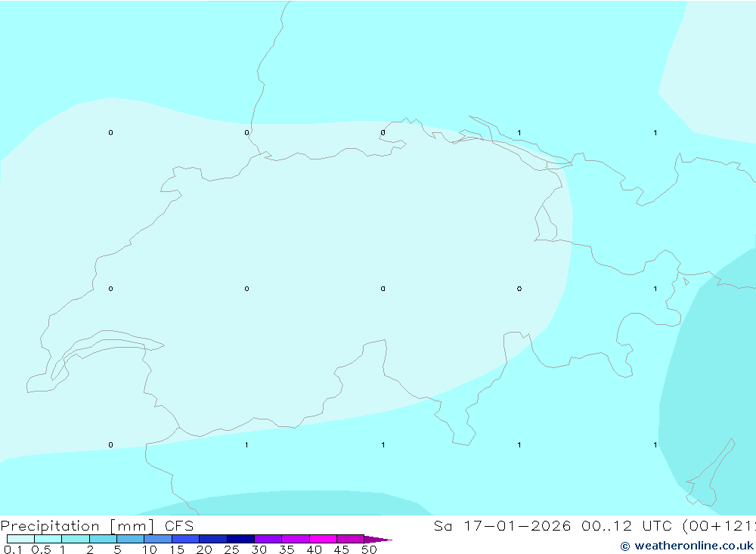
Task: Select the 0.5–1 mm legend color swatch
Action: click(x=48, y=539)
